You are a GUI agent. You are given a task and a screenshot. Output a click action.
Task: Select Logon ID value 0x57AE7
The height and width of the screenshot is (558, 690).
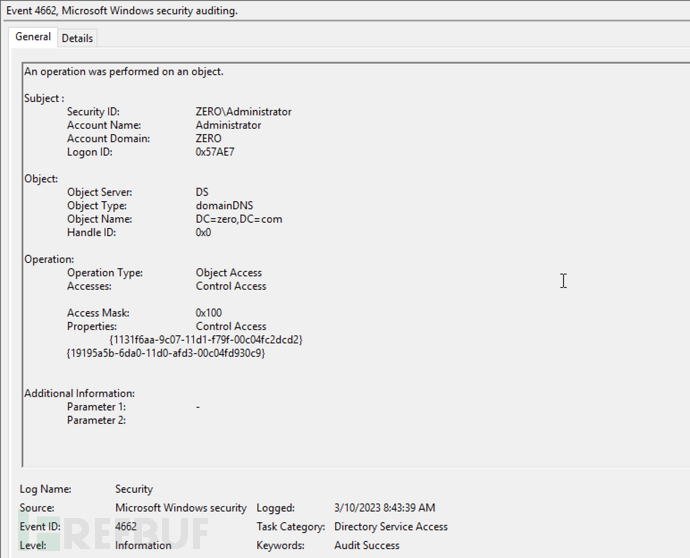[x=215, y=152]
